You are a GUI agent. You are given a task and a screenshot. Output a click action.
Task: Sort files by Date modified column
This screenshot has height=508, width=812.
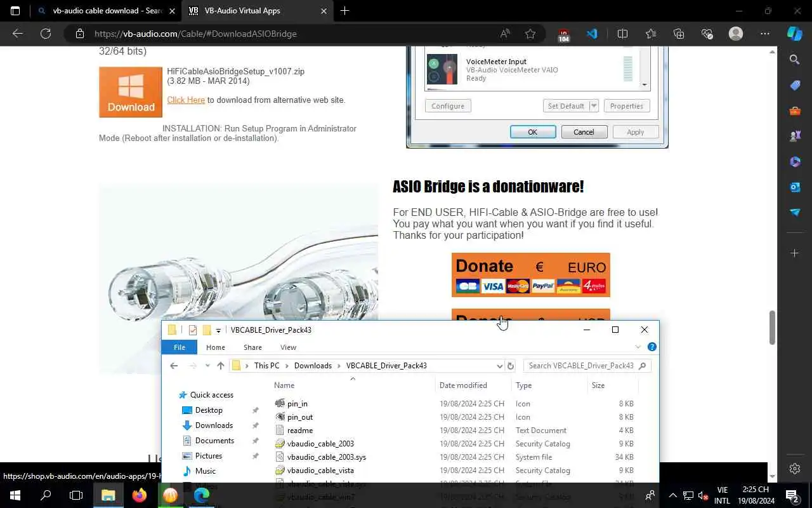coord(463,385)
